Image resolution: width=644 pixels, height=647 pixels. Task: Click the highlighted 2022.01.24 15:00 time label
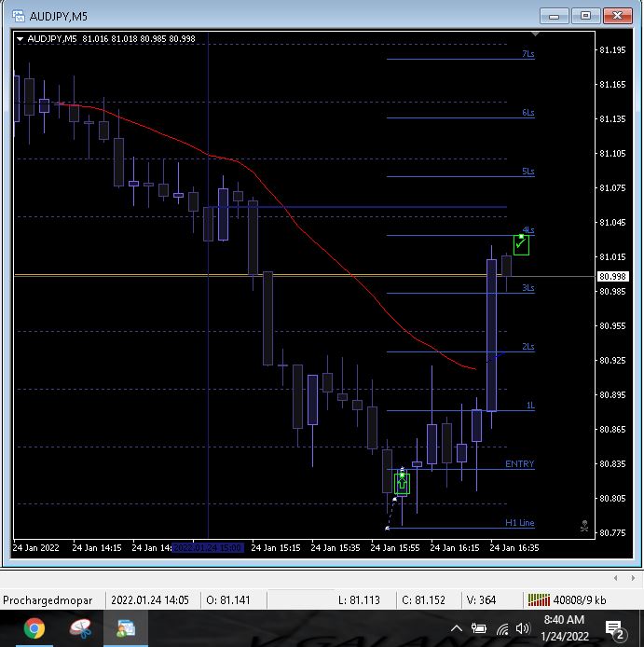[x=208, y=547]
